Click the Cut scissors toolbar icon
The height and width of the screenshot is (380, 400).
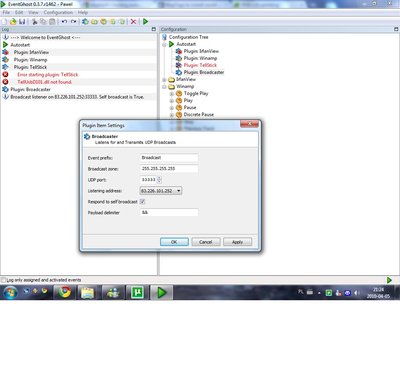coord(34,22)
